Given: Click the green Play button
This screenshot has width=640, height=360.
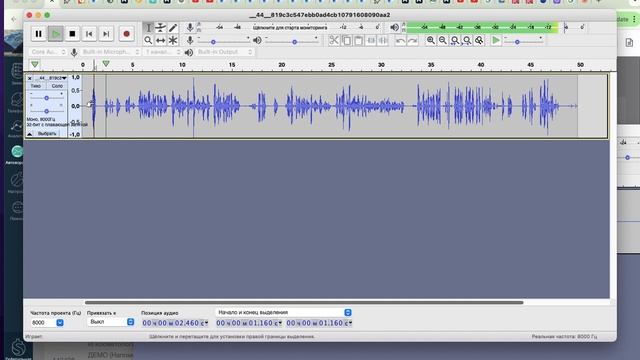Looking at the screenshot, I should (x=56, y=34).
